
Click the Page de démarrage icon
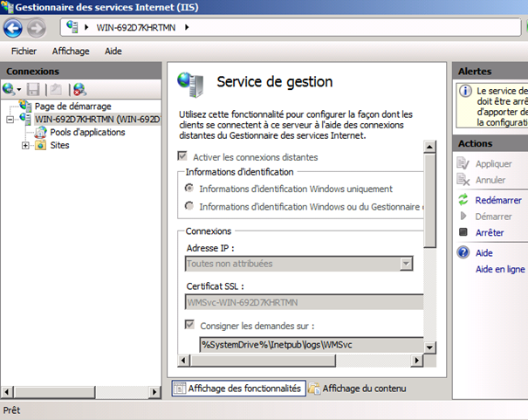[25, 107]
